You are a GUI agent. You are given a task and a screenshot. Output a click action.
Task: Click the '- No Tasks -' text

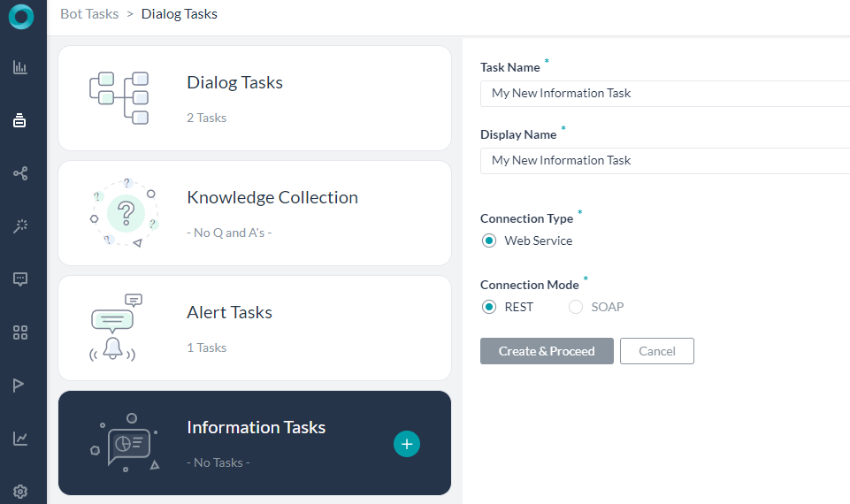[x=218, y=462]
